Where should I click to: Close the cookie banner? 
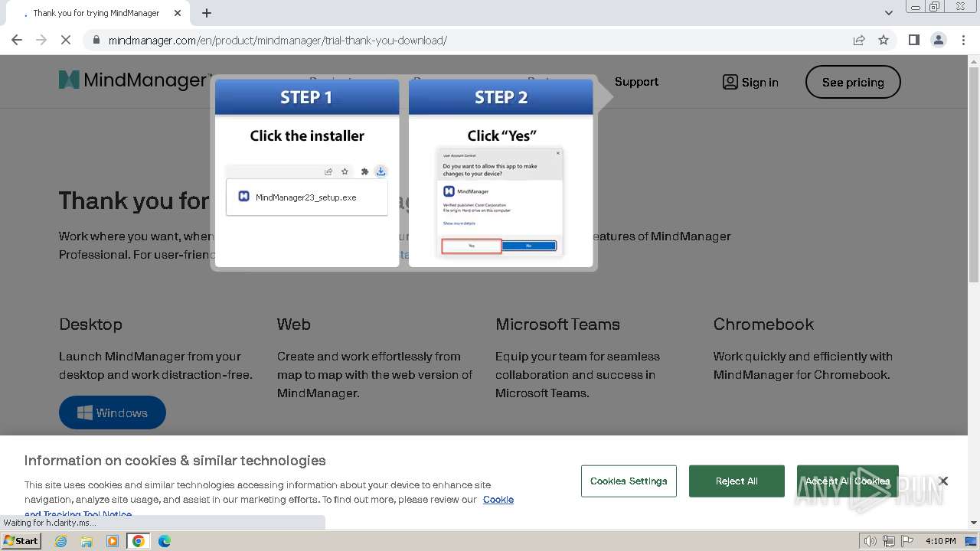[x=943, y=481]
